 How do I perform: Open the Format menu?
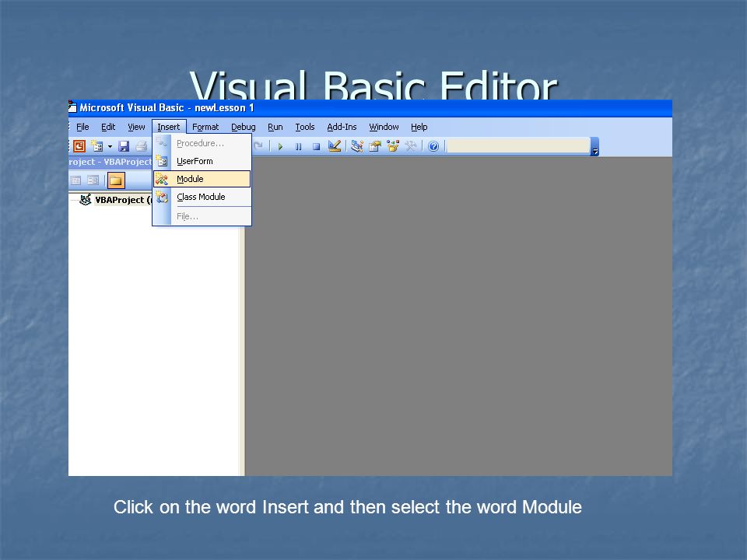coord(205,127)
